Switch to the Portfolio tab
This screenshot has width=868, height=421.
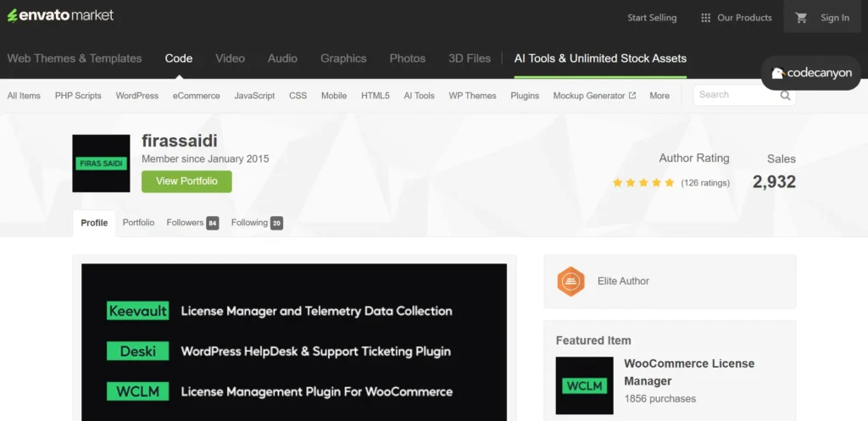tap(138, 223)
